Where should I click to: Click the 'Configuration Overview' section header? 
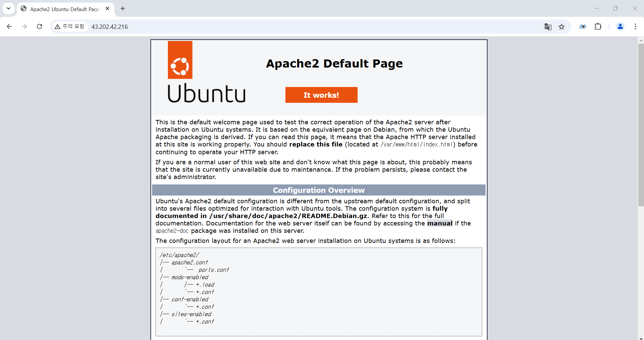click(x=319, y=190)
